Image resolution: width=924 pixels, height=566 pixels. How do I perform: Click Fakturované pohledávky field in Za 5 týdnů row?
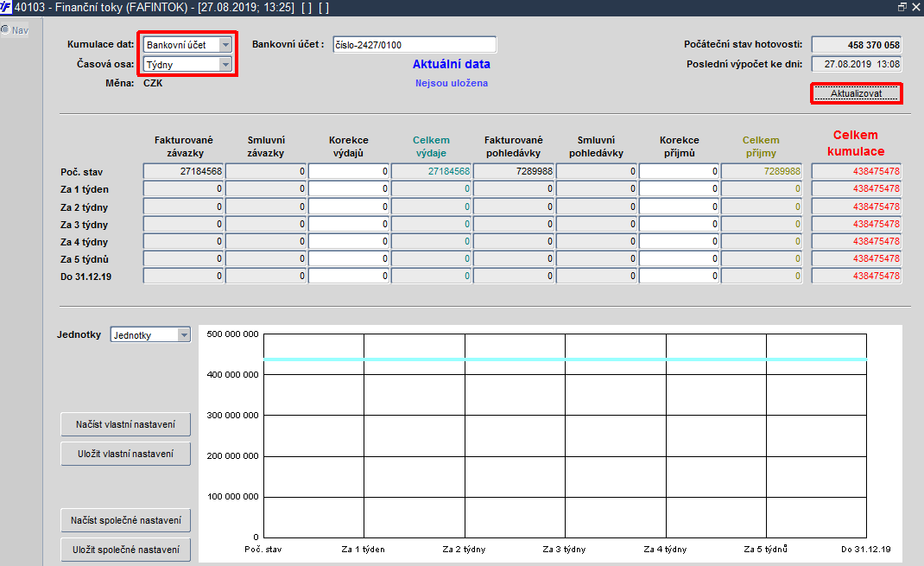click(x=514, y=258)
